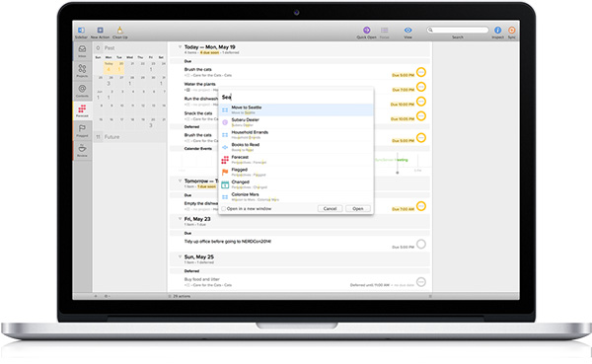Select the 'Household Errands' result

(x=296, y=134)
